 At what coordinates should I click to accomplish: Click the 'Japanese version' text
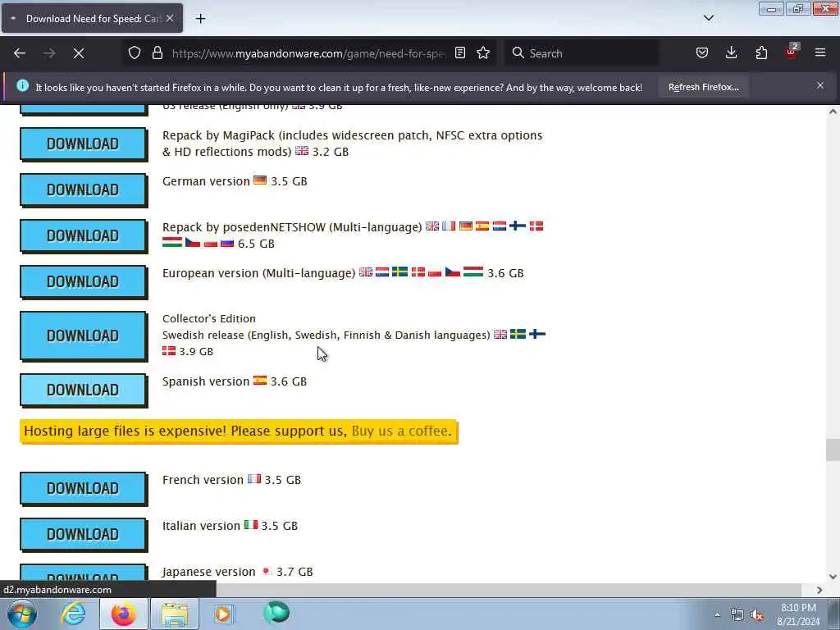208,572
